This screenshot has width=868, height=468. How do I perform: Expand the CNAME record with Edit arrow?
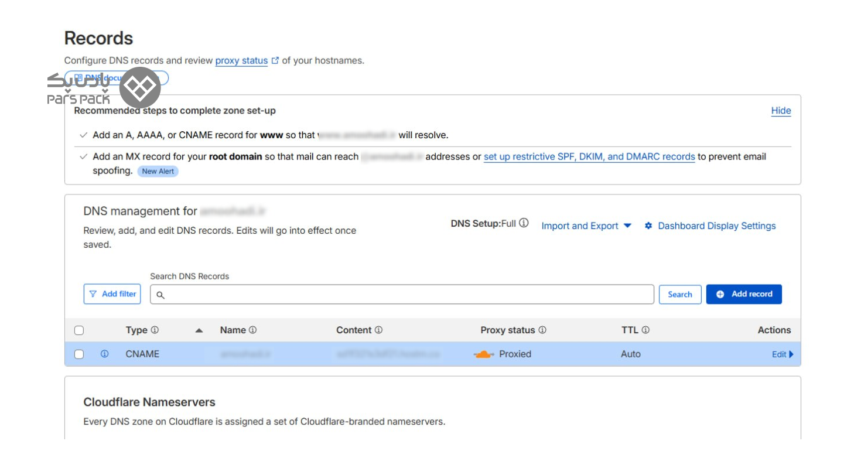(782, 354)
